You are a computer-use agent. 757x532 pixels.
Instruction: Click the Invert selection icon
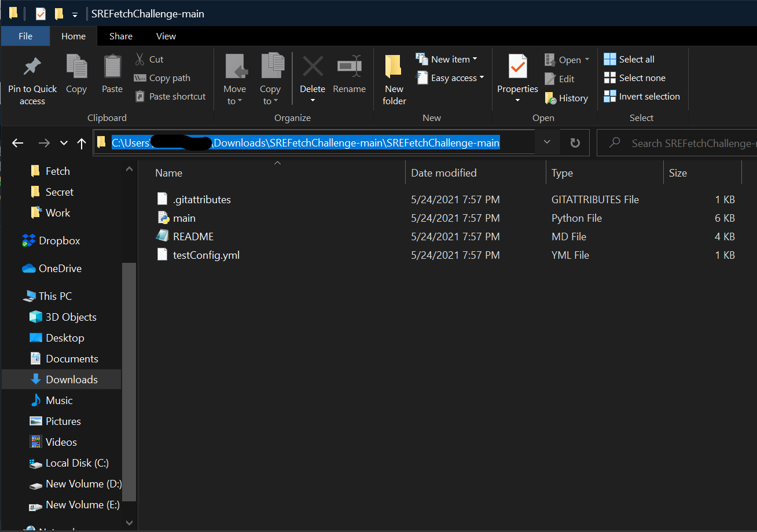(x=610, y=96)
